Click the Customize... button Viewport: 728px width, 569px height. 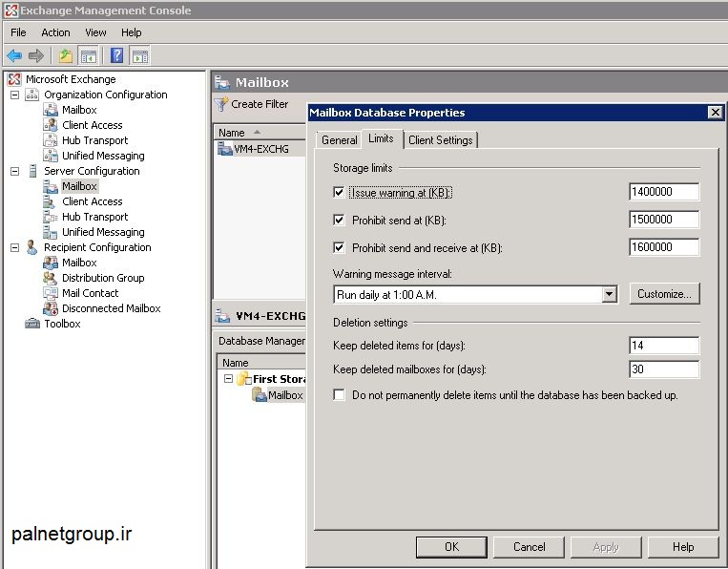(x=664, y=293)
